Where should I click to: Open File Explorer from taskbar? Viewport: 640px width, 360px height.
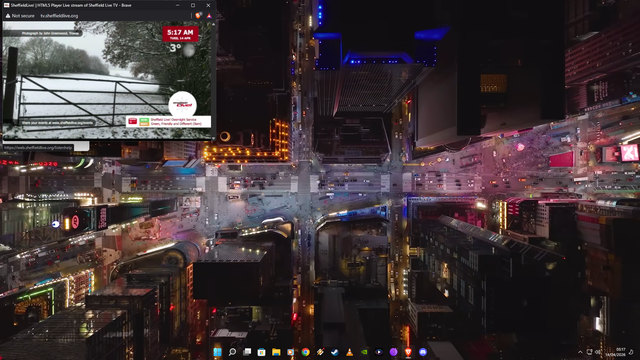(x=276, y=352)
